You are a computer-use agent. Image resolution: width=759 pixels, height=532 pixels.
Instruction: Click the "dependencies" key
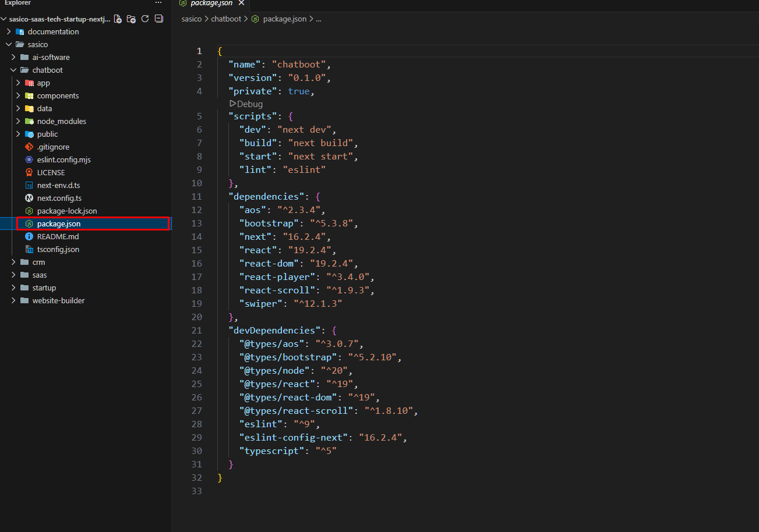[266, 197]
